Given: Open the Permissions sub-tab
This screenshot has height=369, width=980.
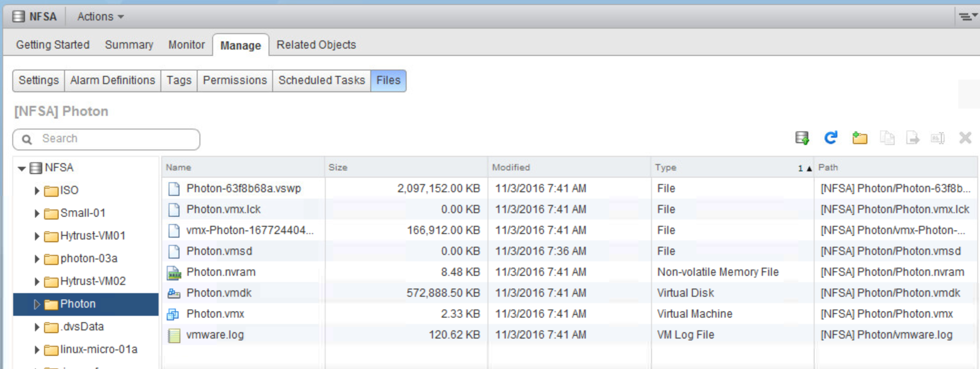Looking at the screenshot, I should 234,80.
